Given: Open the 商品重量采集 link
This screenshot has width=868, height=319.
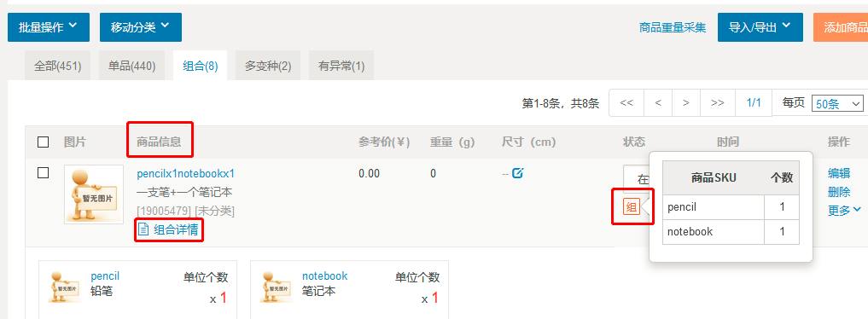Looking at the screenshot, I should pos(673,27).
